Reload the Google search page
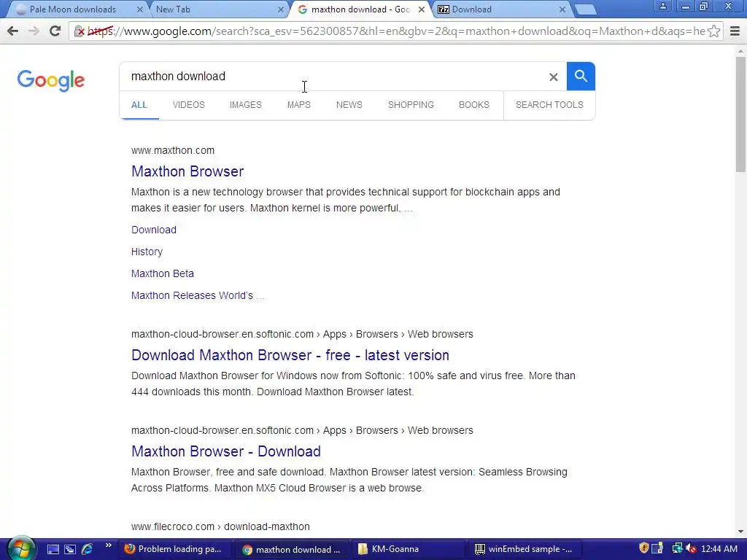 click(x=55, y=31)
